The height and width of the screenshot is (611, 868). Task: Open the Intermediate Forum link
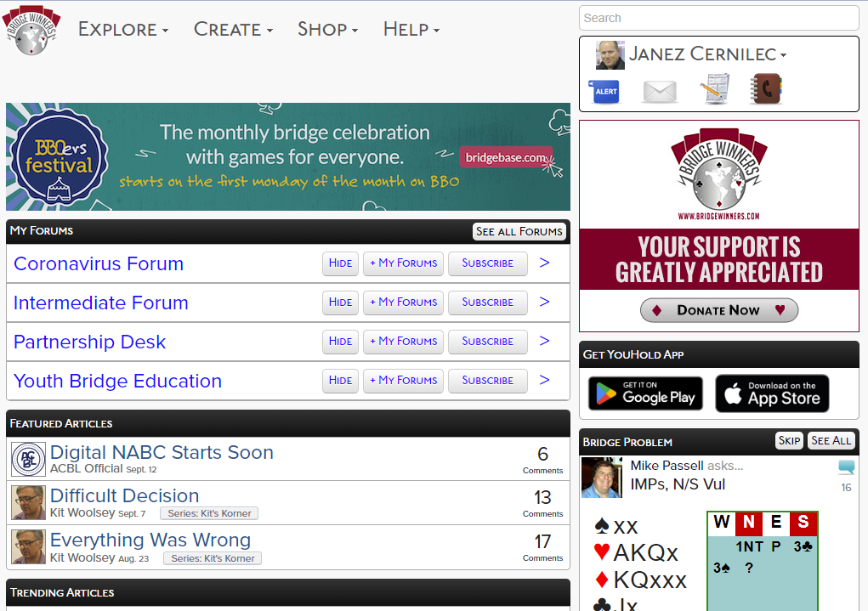(x=101, y=303)
